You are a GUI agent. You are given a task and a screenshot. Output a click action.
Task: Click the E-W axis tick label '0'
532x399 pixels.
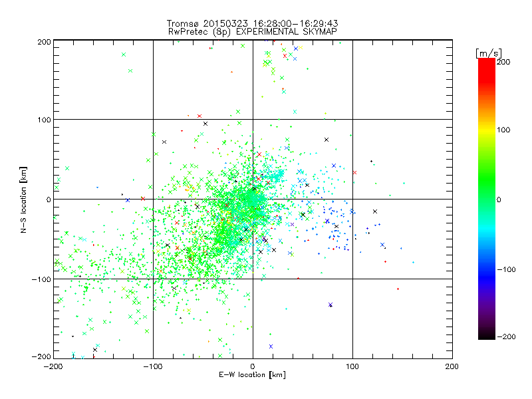click(x=253, y=366)
